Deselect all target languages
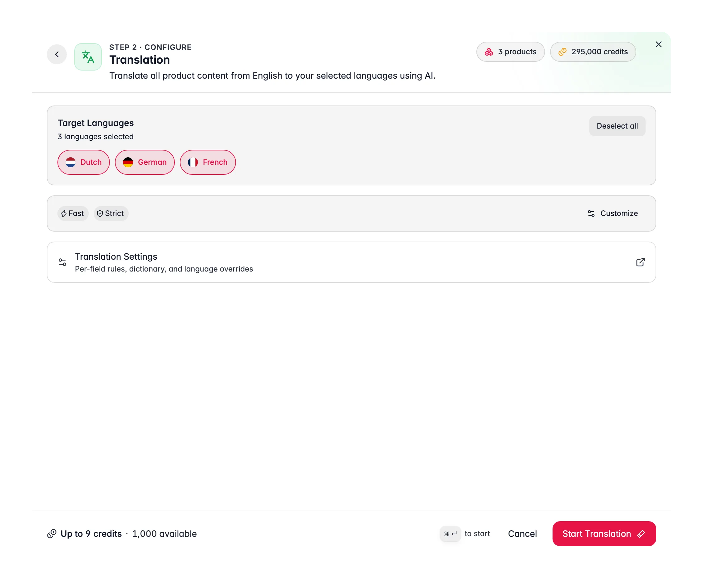The width and height of the screenshot is (703, 588). pyautogui.click(x=617, y=126)
